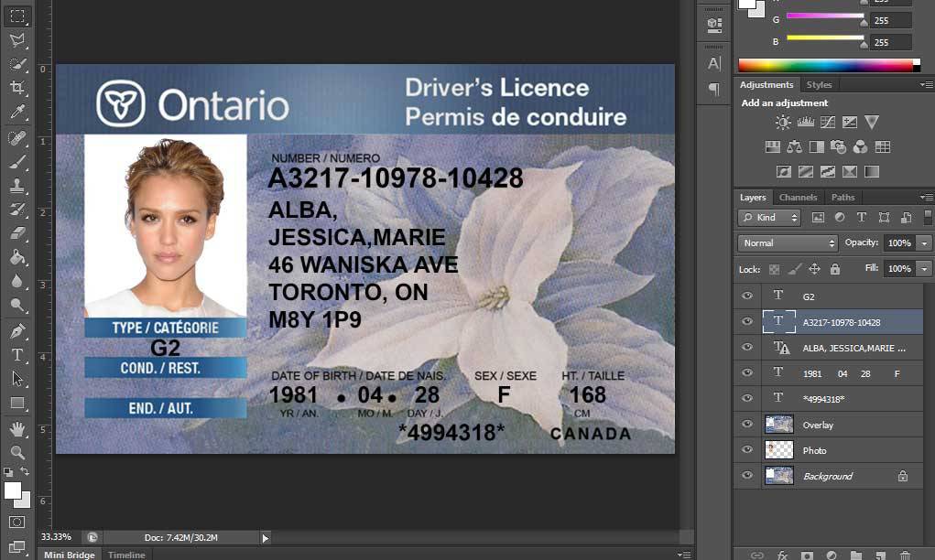Viewport: 935px width, 560px height.
Task: Select the Path Selection arrow tool
Action: [17, 378]
